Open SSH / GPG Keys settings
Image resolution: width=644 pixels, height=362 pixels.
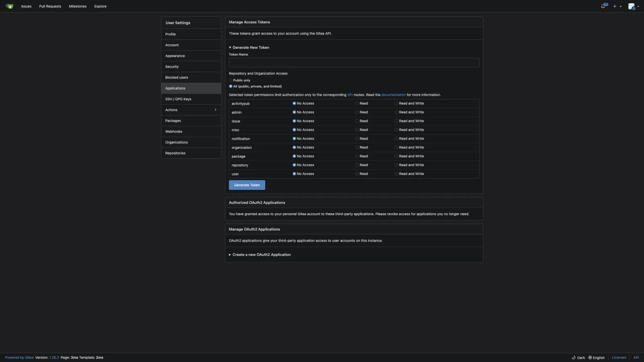click(x=191, y=99)
